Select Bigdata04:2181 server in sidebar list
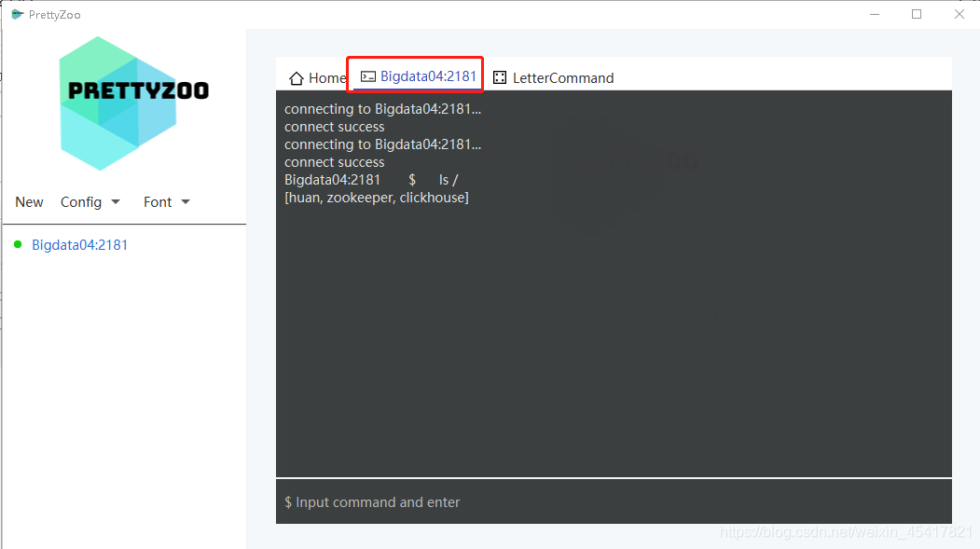980x549 pixels. point(79,245)
